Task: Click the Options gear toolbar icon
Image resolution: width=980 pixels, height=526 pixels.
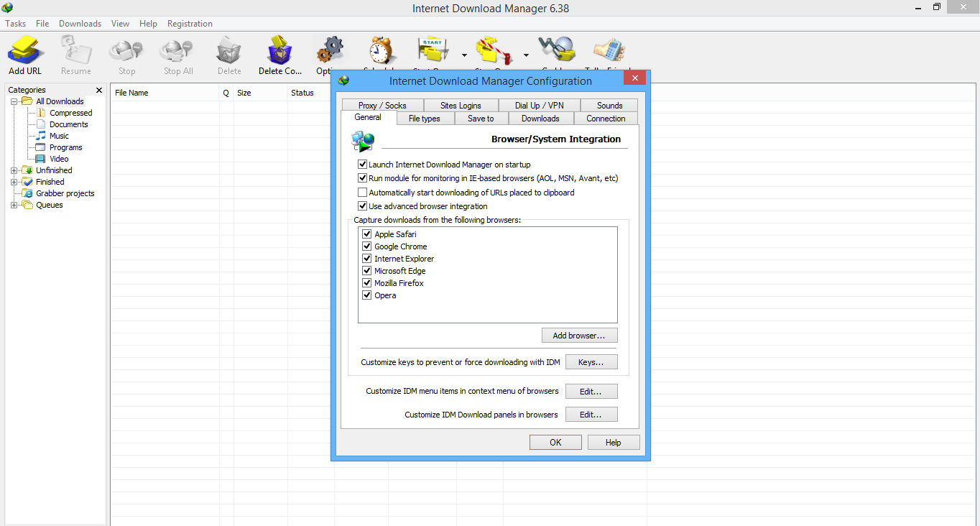Action: [330, 50]
